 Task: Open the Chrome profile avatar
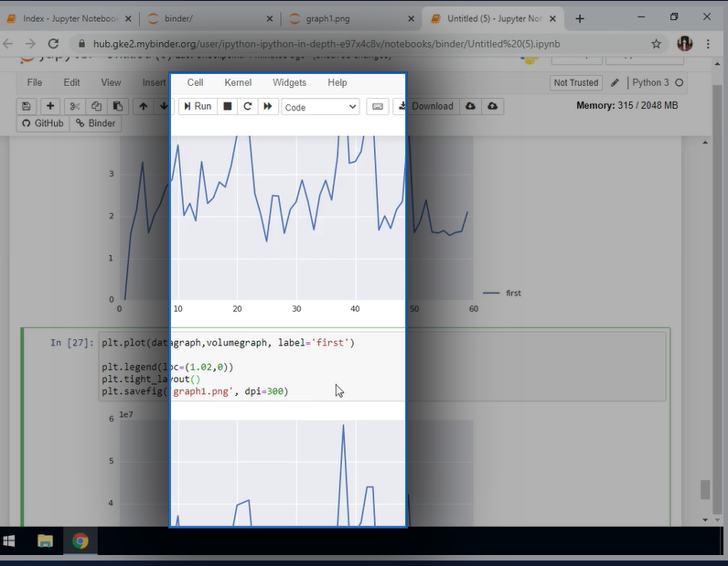tap(685, 44)
